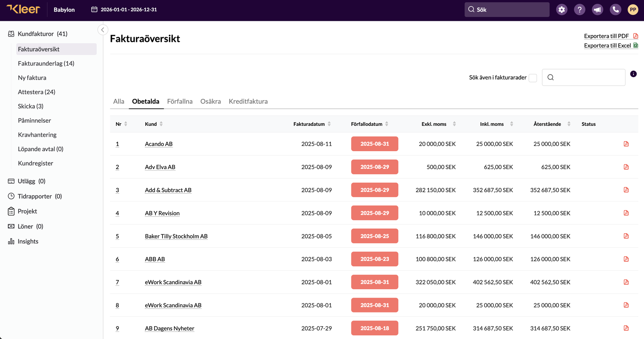Open invoice number 3
Screen dimensions: 644x339
tap(117, 190)
